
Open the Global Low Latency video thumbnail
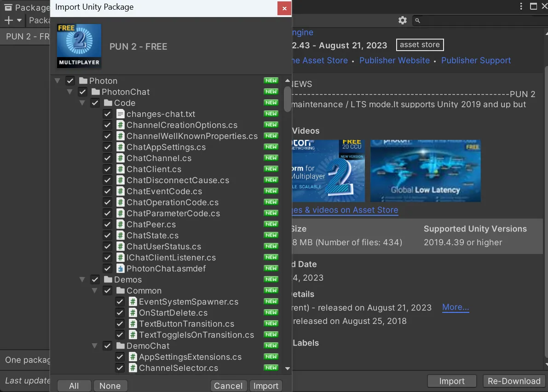(425, 171)
